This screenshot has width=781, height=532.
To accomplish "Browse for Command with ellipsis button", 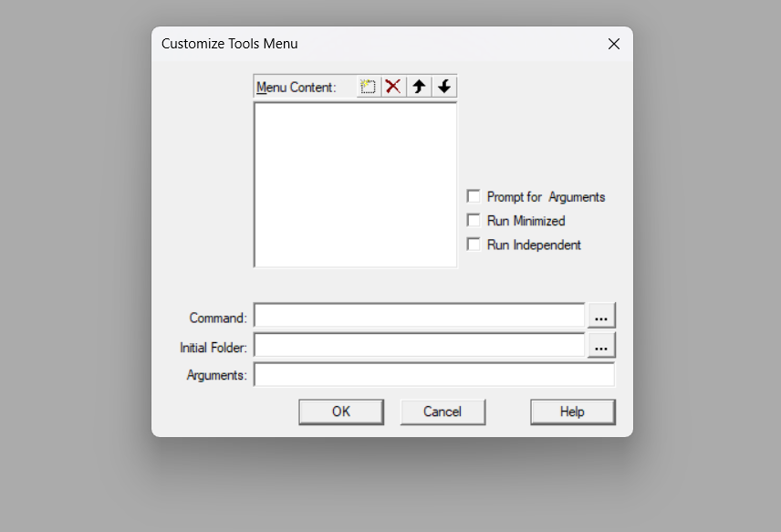I will pos(601,316).
